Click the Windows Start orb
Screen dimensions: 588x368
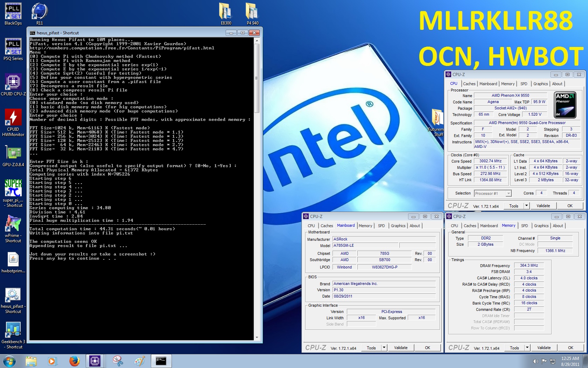coord(9,361)
